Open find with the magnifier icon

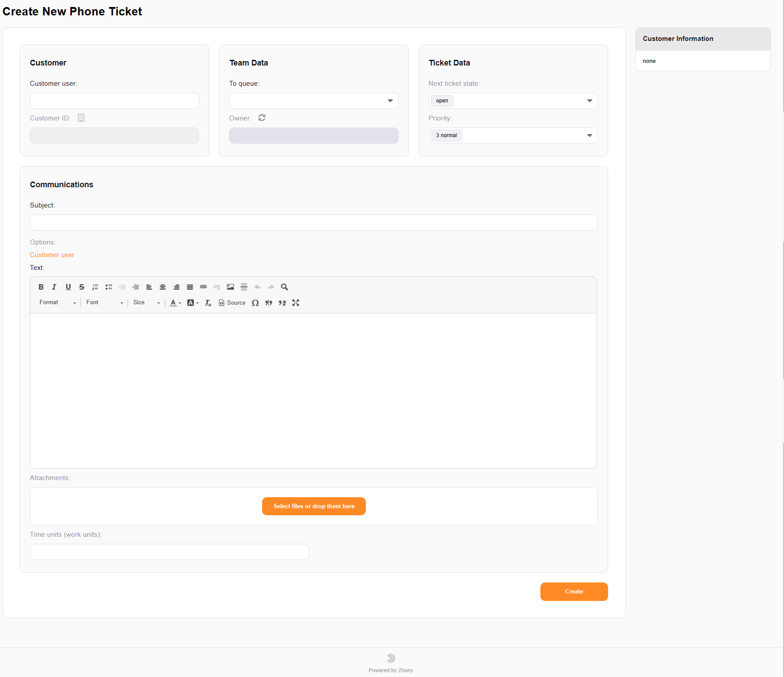[x=284, y=287]
